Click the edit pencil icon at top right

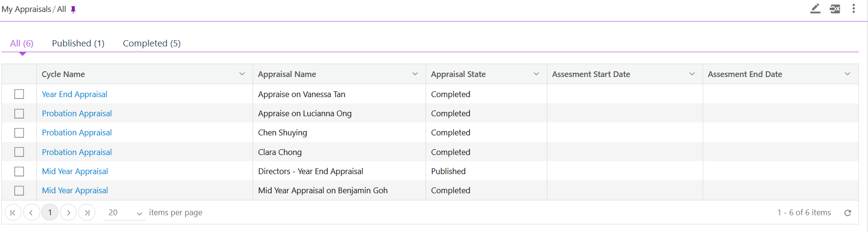point(815,9)
